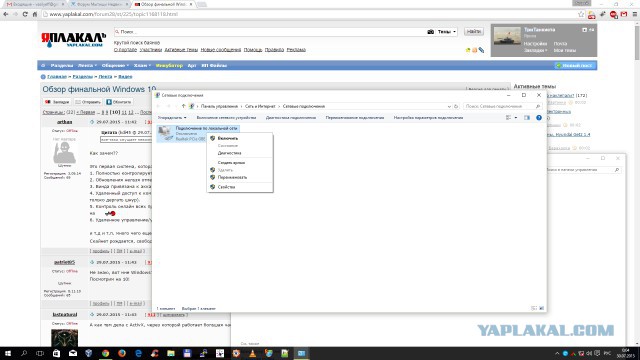The width and height of the screenshot is (640, 360).
Task: Open Edge from the taskbar
Action: coord(138,353)
